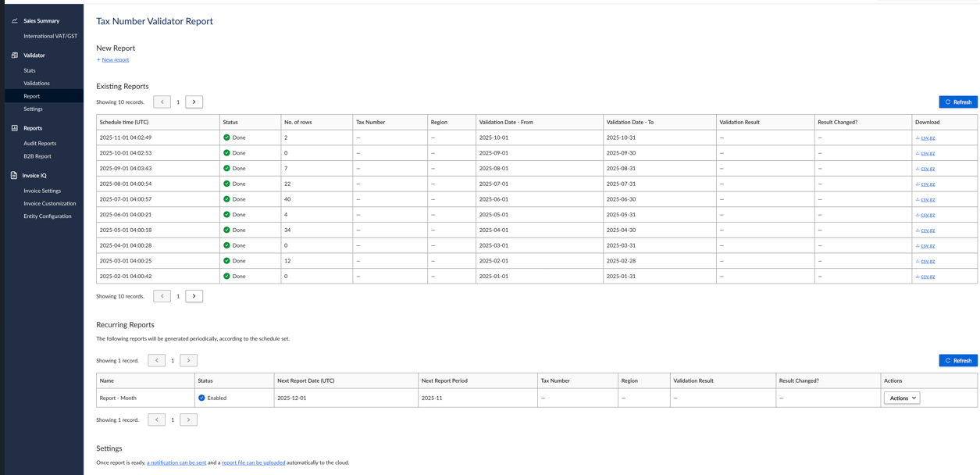
Task: Download csv.gz for 2025-08-01 04:00:54 report
Action: tap(928, 184)
